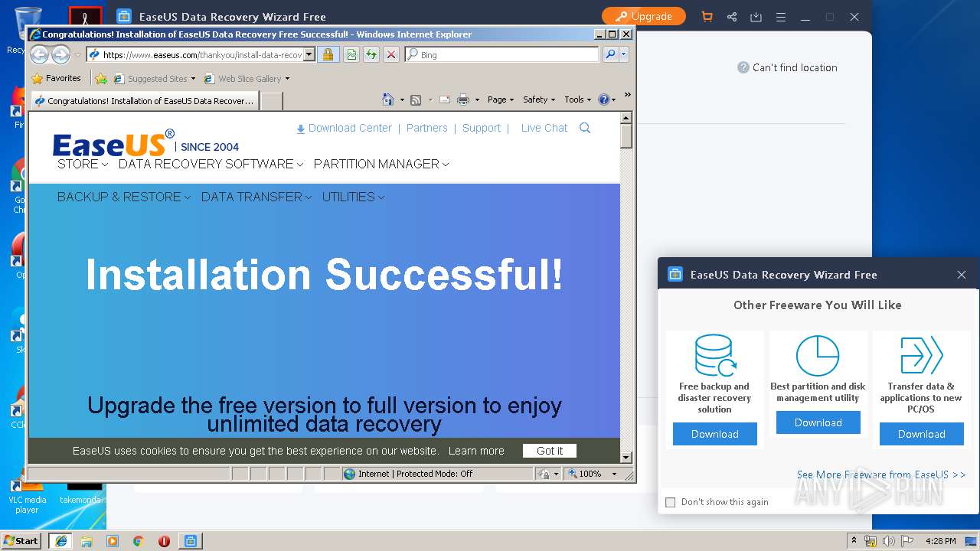Viewport: 980px width, 551px height.
Task: Open DATA RECOVERY SOFTWARE menu
Action: click(211, 164)
